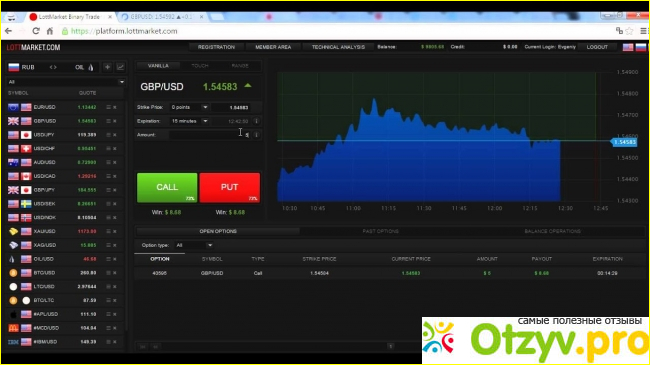Open the menu icon on GBP/USD row
This screenshot has height=365, width=650.
tap(108, 121)
